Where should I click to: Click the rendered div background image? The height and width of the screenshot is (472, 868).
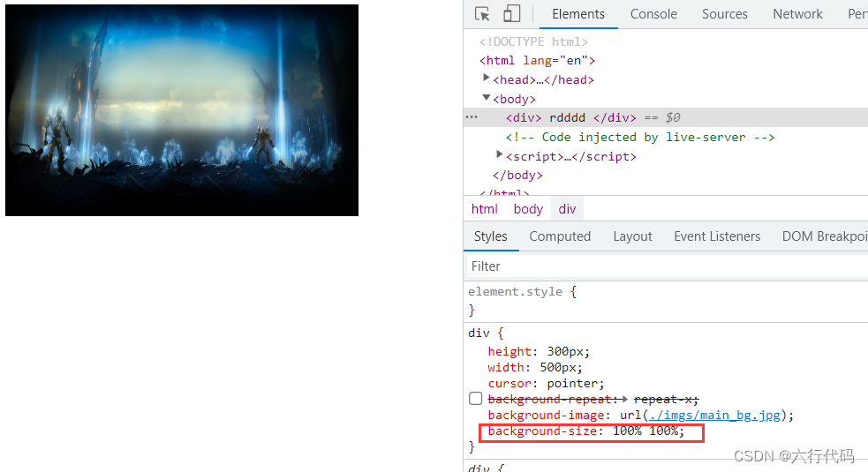(x=182, y=110)
